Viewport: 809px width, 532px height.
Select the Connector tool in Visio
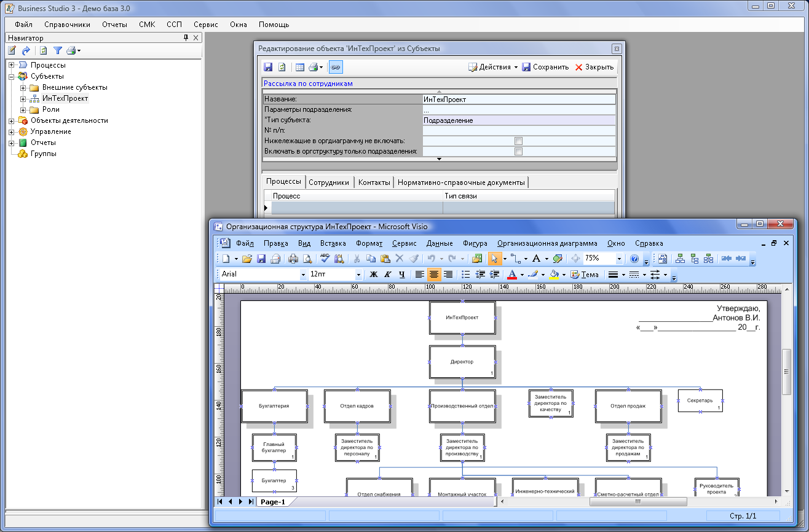(516, 259)
